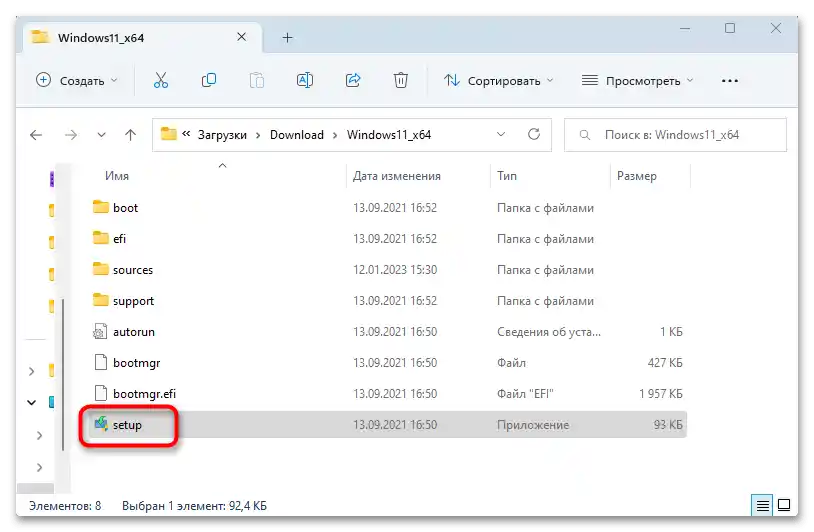Click status text Элементов: 8

[65, 506]
